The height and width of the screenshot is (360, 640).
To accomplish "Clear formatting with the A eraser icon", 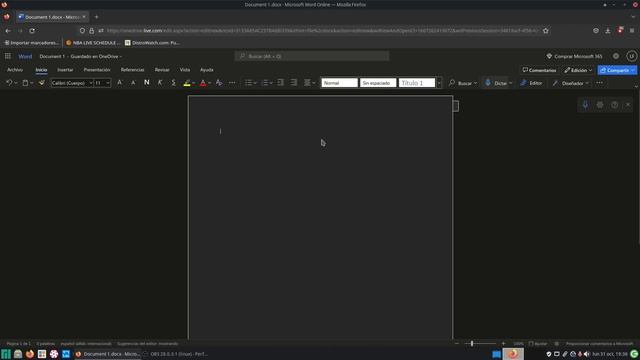I will click(219, 83).
